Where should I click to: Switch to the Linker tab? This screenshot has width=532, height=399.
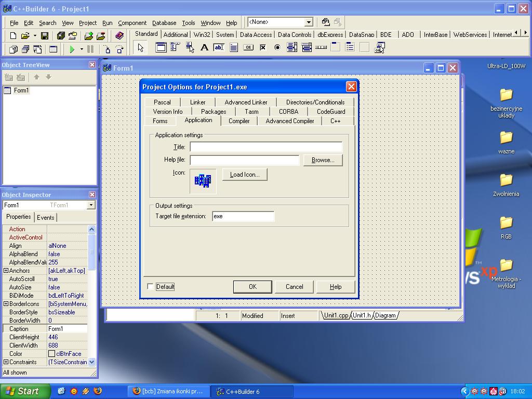point(197,102)
